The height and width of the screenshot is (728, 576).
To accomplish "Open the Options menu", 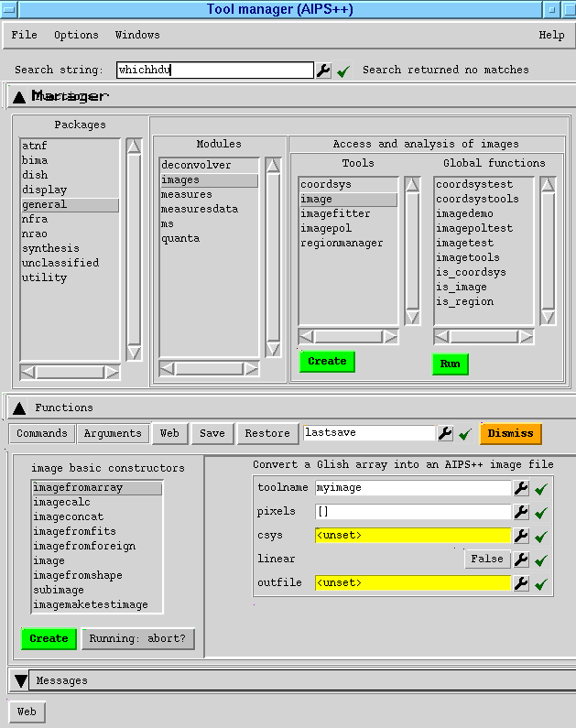I will coord(76,36).
